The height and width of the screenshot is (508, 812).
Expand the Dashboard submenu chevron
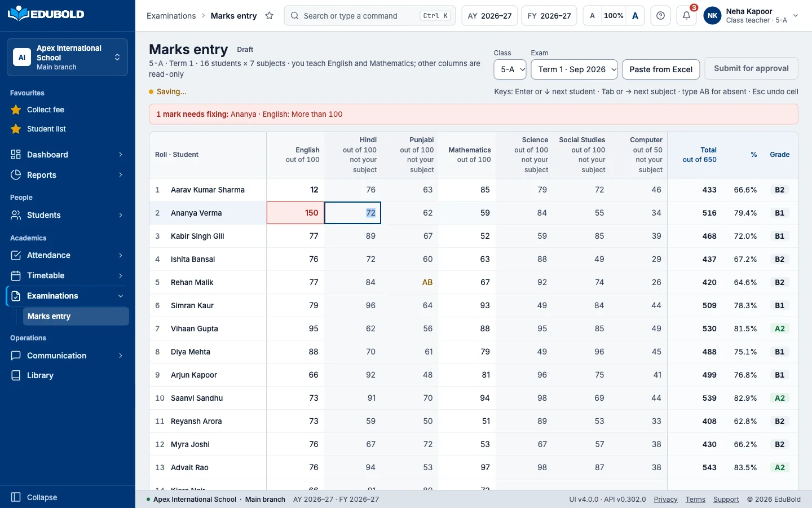(x=121, y=155)
